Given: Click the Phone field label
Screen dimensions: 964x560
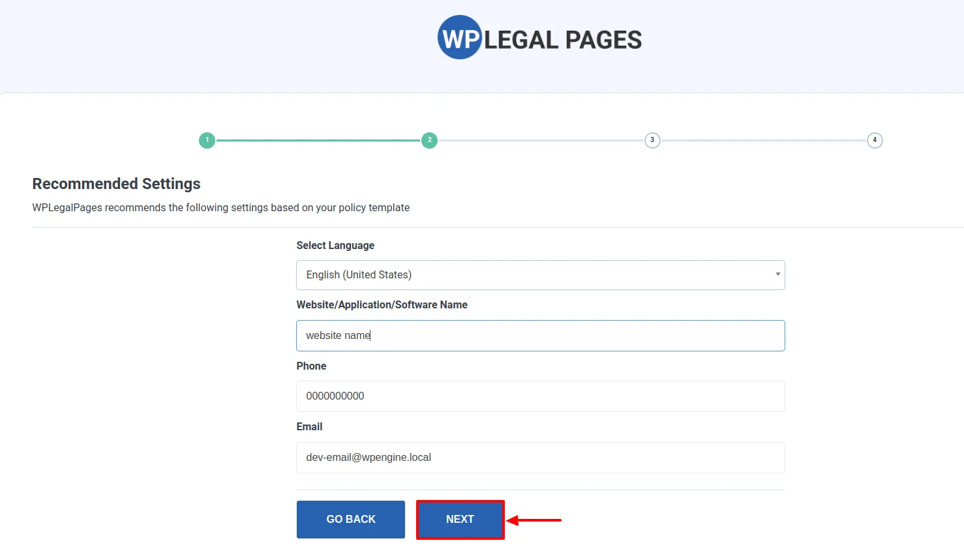Looking at the screenshot, I should tap(311, 366).
